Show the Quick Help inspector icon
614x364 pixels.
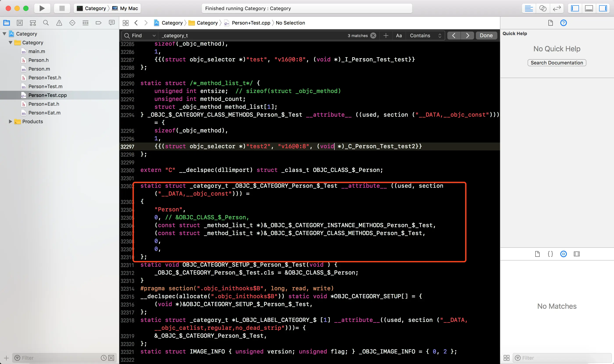click(x=564, y=23)
